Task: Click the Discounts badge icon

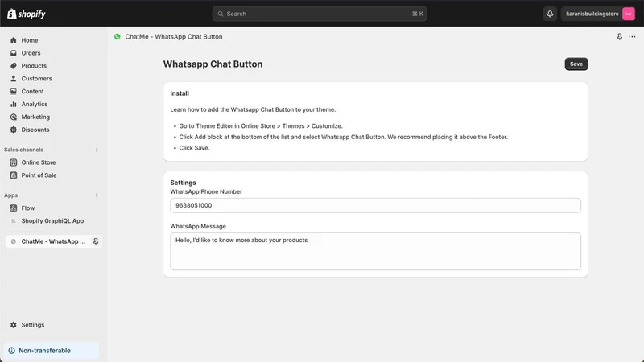Action: click(14, 130)
